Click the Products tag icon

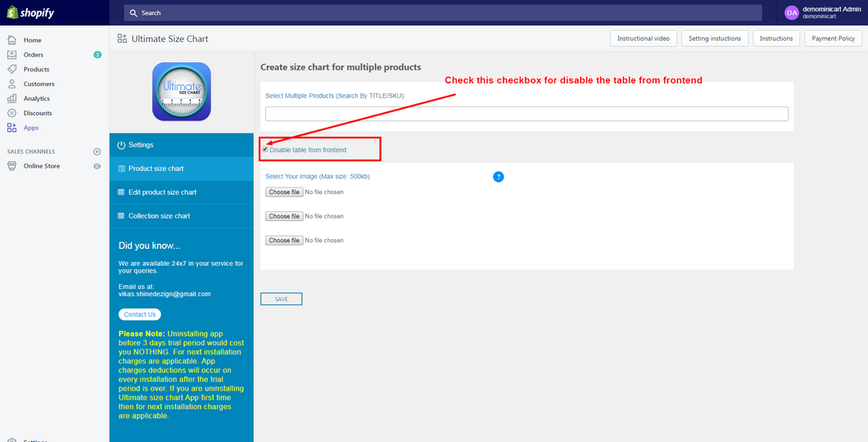click(11, 69)
